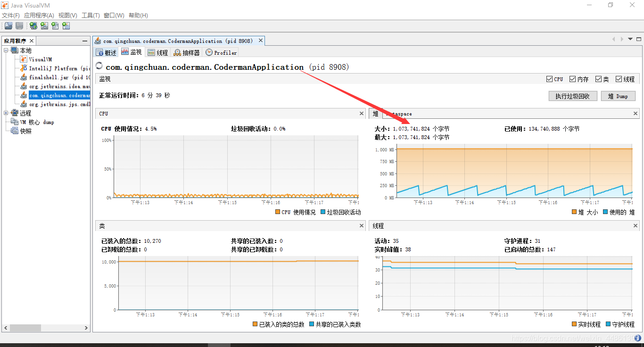Viewport: 644px width, 347px height.
Task: Click the 使用的 堆 blue legend swatch
Action: (605, 212)
